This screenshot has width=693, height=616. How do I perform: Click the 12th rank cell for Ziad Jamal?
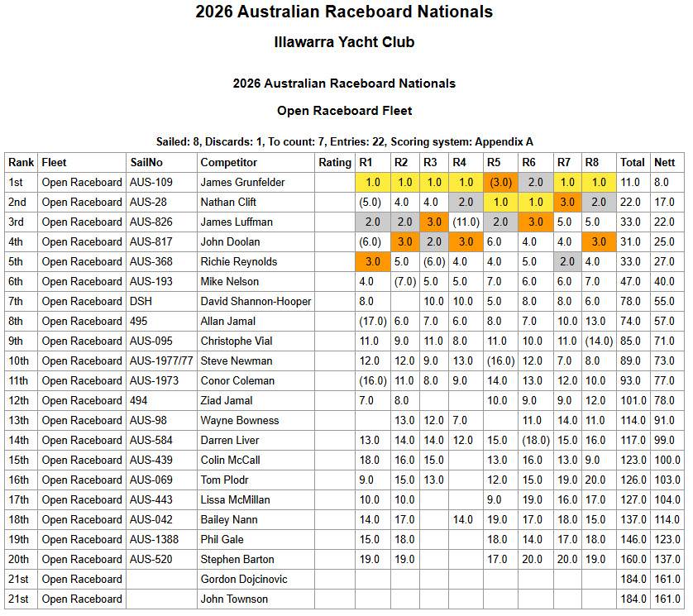(x=18, y=401)
